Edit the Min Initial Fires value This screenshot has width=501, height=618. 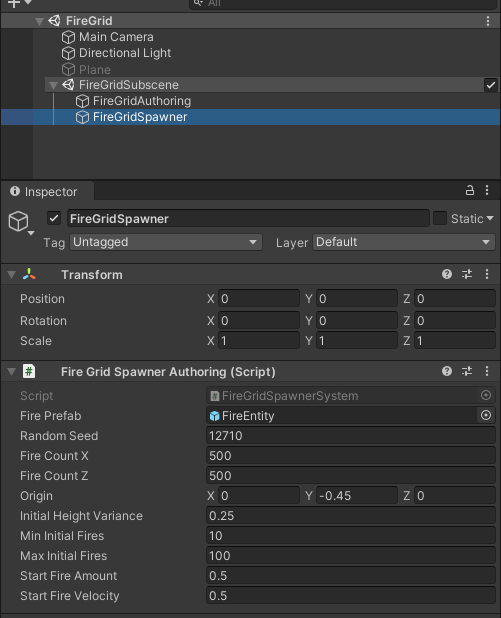click(x=351, y=536)
